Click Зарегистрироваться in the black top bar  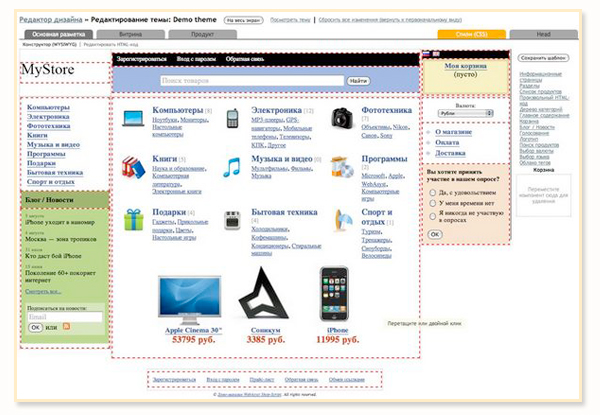click(x=142, y=59)
